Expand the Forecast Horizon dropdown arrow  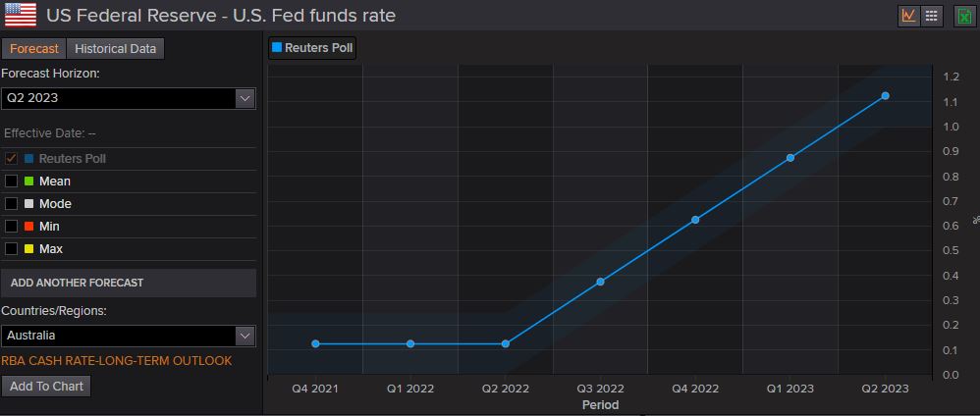[x=245, y=98]
